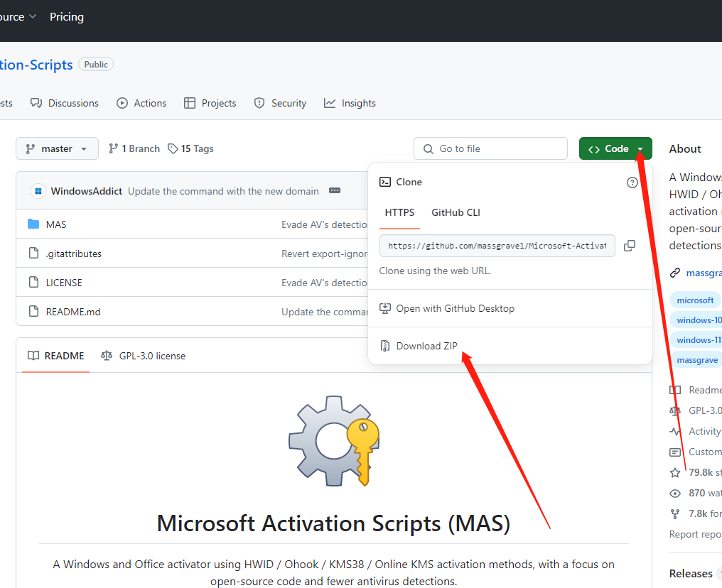Open the .gitattributes file
Viewport: 722px width, 588px height.
74,254
